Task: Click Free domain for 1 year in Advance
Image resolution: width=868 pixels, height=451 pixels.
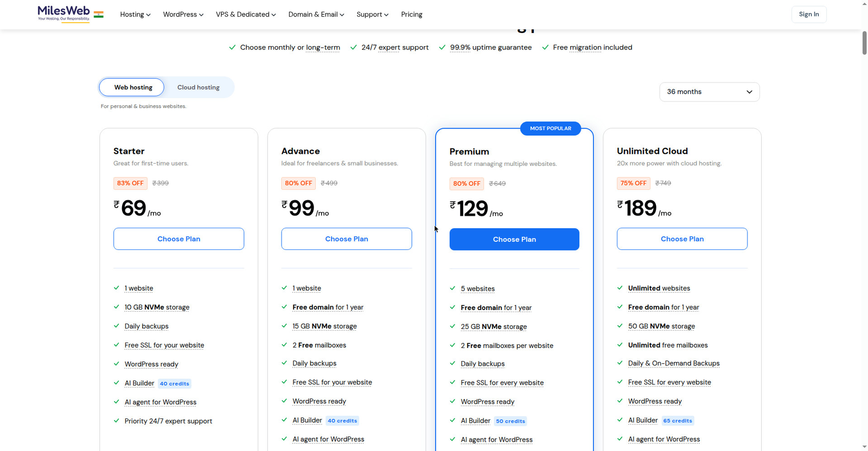Action: point(328,307)
